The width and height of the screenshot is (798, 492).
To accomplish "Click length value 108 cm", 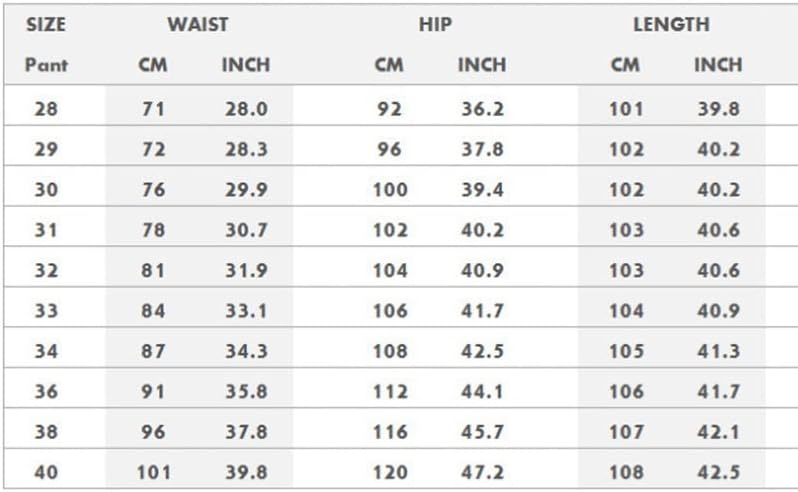I will coord(626,472).
